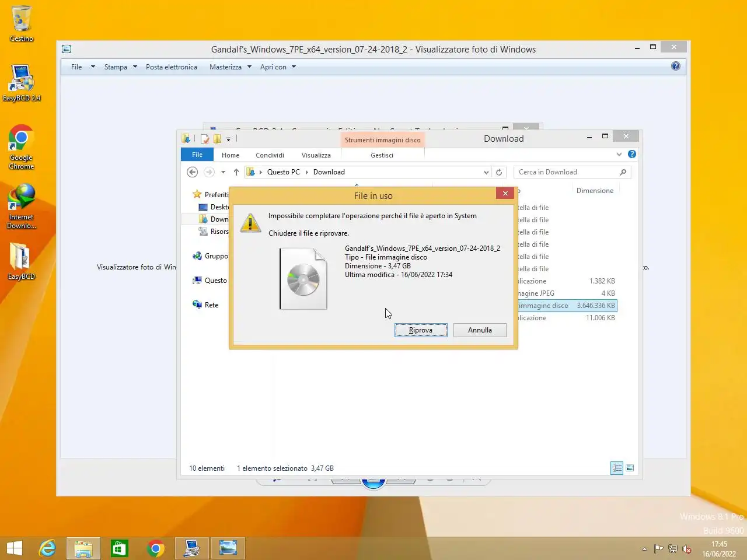Open the EasyBCD folder on desktop
The image size is (747, 560).
tap(22, 261)
